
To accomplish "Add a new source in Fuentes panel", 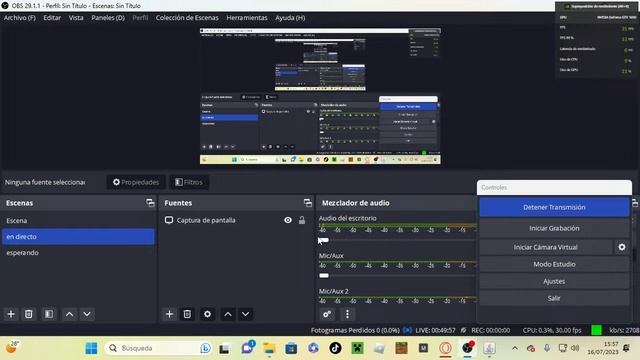I will [169, 314].
